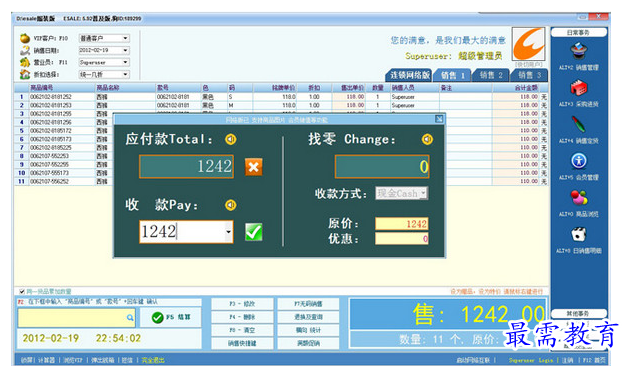The height and width of the screenshot is (366, 627).
Task: Click the orange fruit icon beside VIP客户
Action: [x=25, y=38]
